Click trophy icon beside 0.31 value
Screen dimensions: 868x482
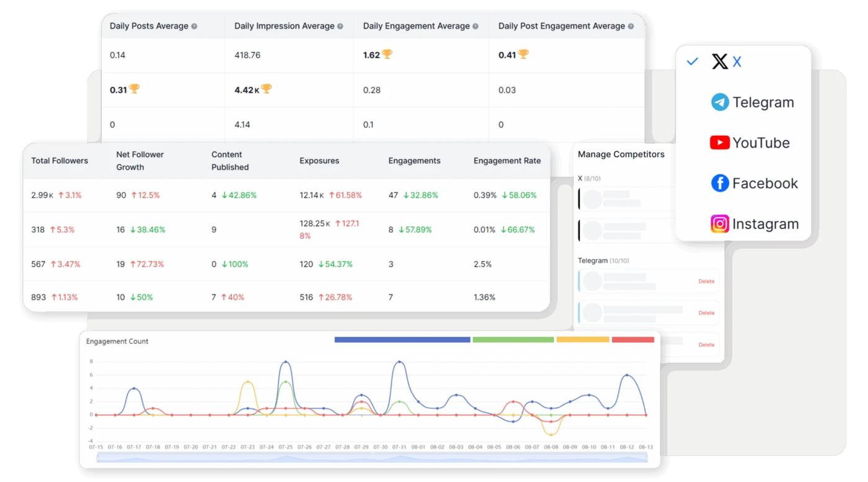coord(134,89)
